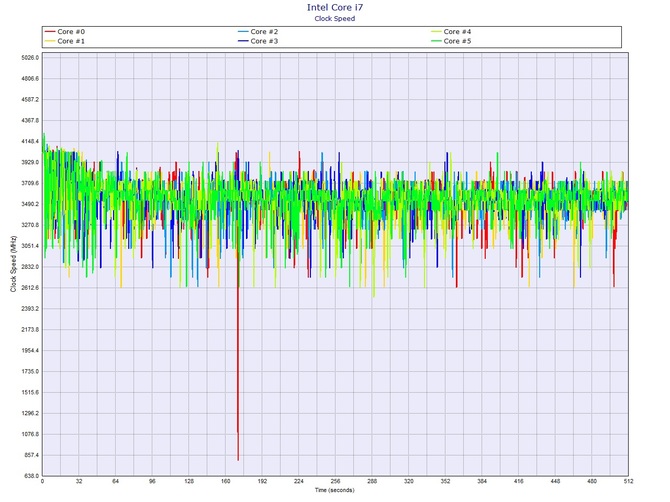This screenshot has width=670, height=502.
Task: Click the red Core #0 dip spike bottom
Action: pyautogui.click(x=238, y=459)
